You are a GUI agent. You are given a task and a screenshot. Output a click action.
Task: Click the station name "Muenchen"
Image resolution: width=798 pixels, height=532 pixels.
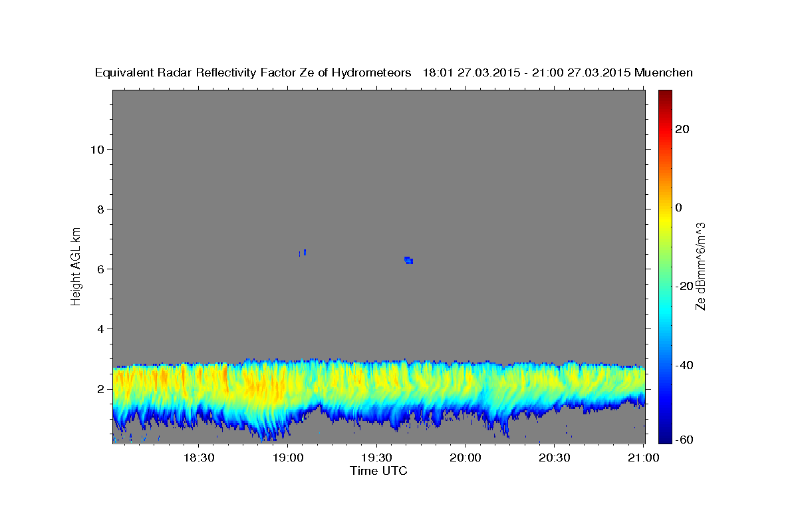tap(664, 72)
